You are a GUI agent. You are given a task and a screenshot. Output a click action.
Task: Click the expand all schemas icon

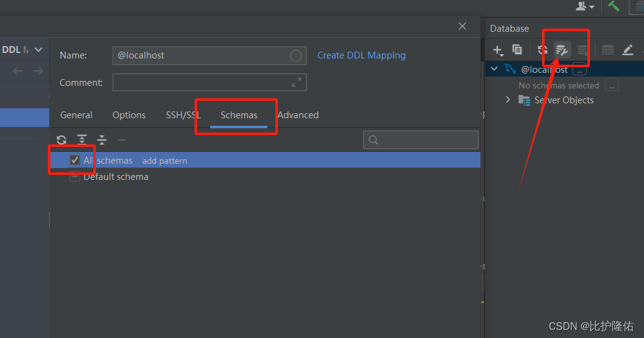coord(81,140)
